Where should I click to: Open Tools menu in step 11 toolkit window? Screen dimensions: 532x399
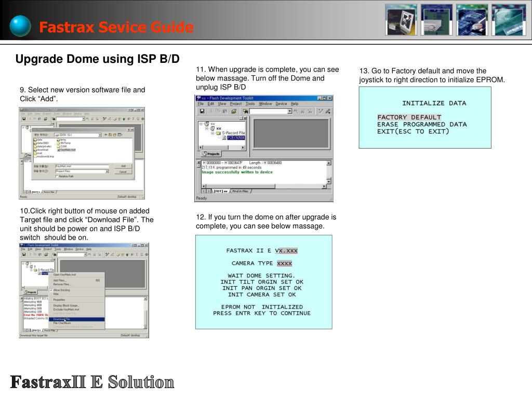pos(250,104)
